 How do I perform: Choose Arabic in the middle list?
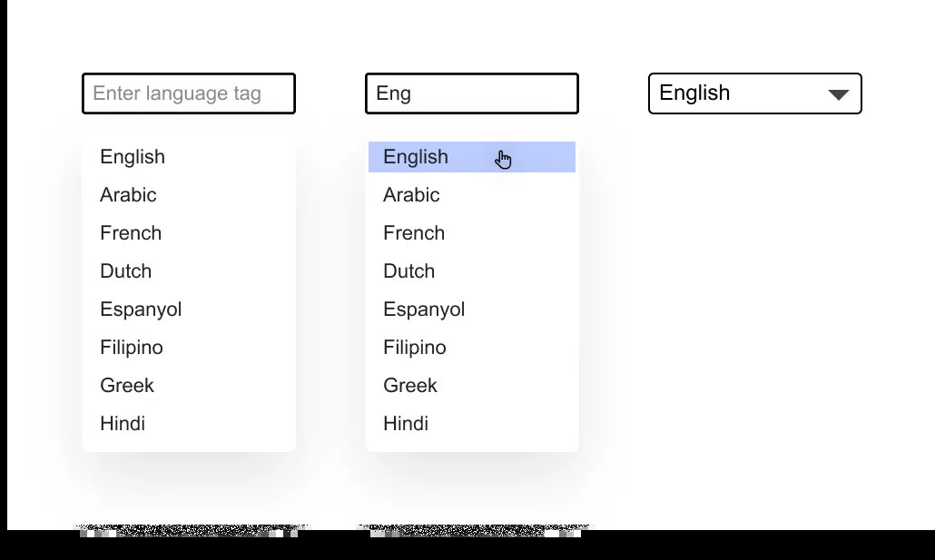point(472,195)
